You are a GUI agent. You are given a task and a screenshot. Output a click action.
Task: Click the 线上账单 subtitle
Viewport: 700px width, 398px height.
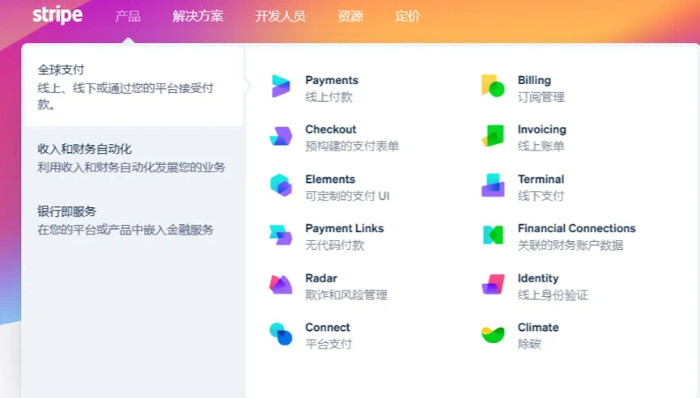(542, 146)
